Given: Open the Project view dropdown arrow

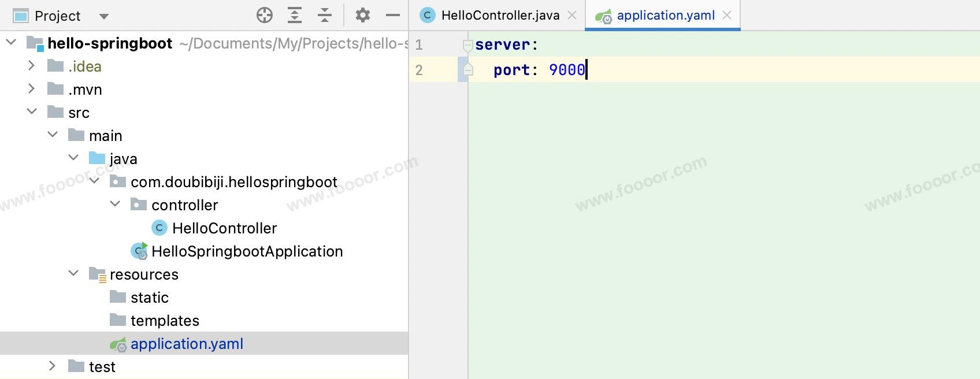Looking at the screenshot, I should (x=104, y=16).
